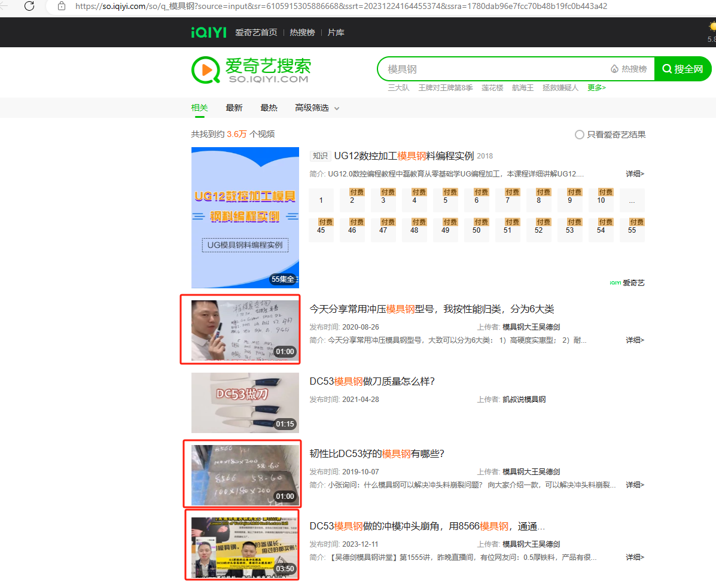The image size is (716, 588).
Task: Open uploader 模具钢大王吴德剑 on 2019-10-07 result
Action: 531,471
